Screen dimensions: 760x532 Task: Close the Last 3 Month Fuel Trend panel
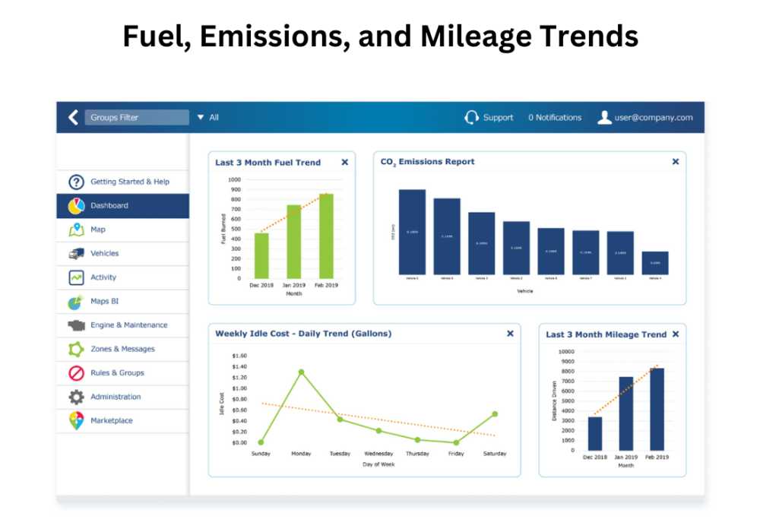(344, 162)
